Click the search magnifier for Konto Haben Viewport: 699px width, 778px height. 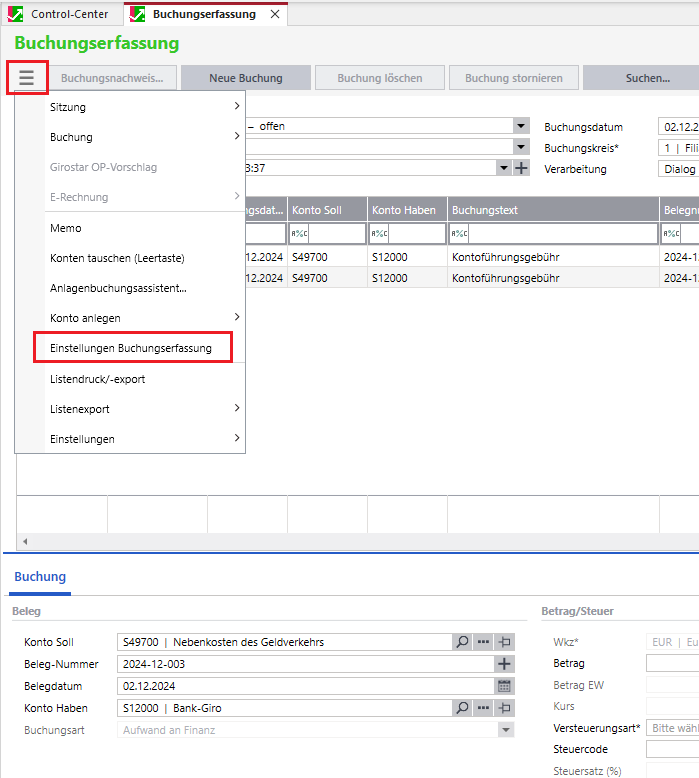coord(462,708)
